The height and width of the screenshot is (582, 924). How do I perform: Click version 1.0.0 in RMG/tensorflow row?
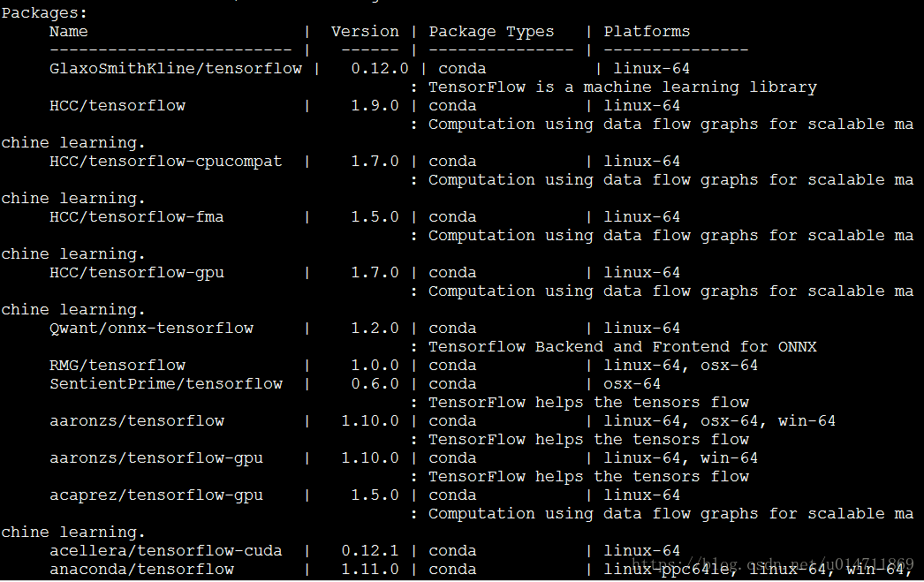point(375,366)
